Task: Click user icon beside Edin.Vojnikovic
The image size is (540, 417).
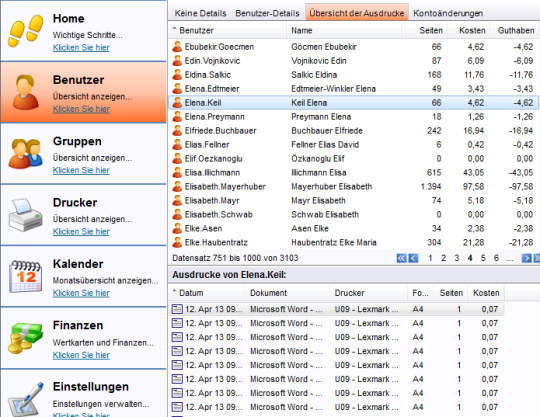Action: pyautogui.click(x=177, y=61)
